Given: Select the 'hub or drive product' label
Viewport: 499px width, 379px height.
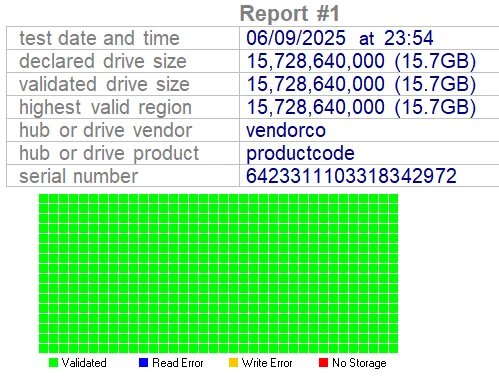Looking at the screenshot, I should [109, 154].
